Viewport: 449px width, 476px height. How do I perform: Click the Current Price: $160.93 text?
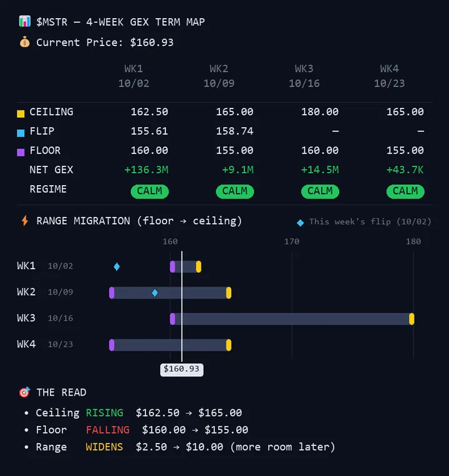[105, 42]
